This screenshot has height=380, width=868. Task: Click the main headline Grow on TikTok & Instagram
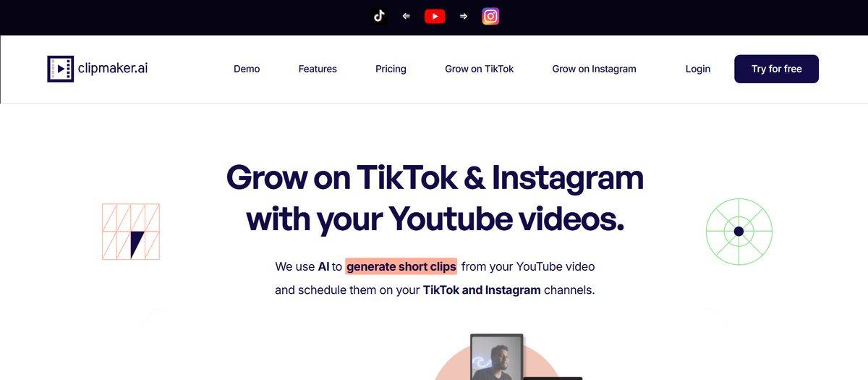click(435, 177)
